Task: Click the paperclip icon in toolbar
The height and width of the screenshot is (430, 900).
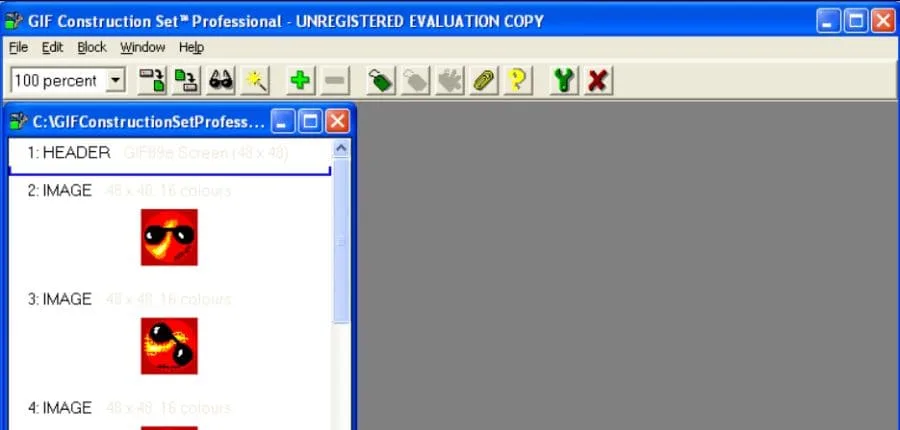Action: pos(483,81)
